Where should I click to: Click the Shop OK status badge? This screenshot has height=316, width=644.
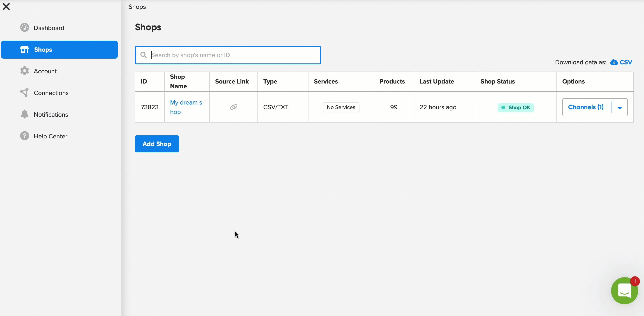coord(516,107)
